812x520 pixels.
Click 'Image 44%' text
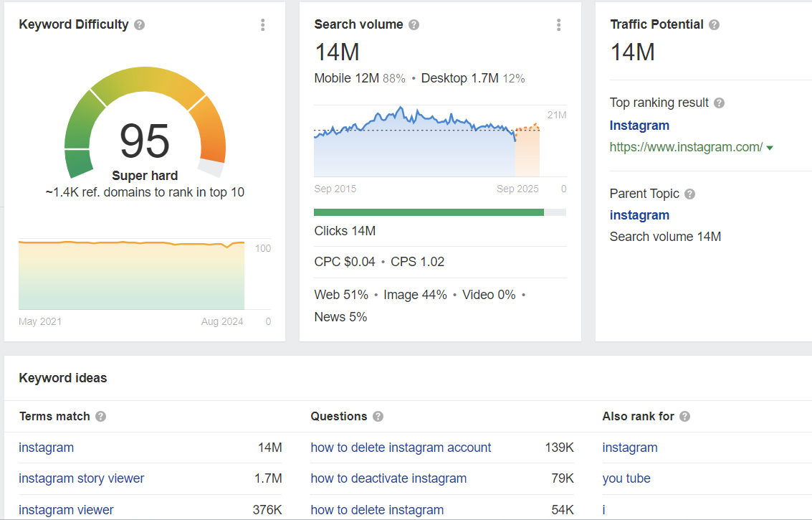tap(416, 295)
